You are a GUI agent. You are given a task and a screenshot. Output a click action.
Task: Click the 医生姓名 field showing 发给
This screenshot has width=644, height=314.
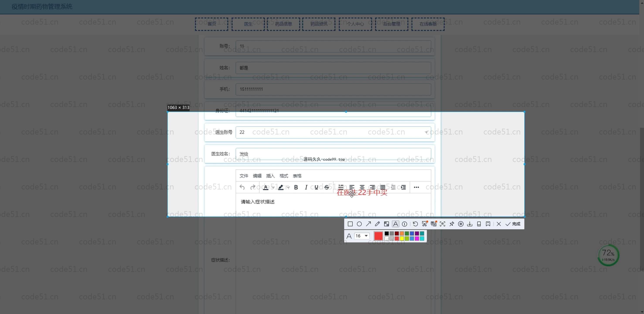coord(333,154)
